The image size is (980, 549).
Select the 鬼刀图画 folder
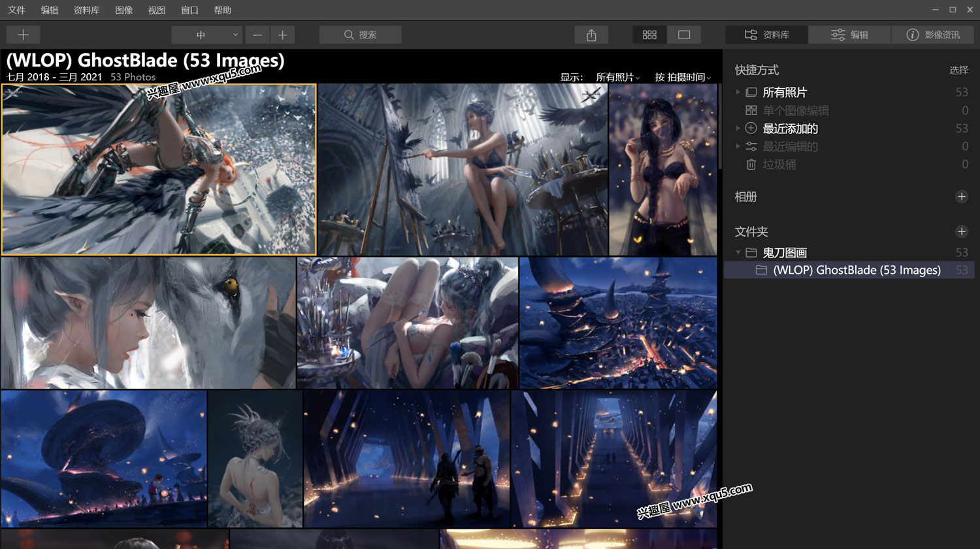tap(785, 252)
